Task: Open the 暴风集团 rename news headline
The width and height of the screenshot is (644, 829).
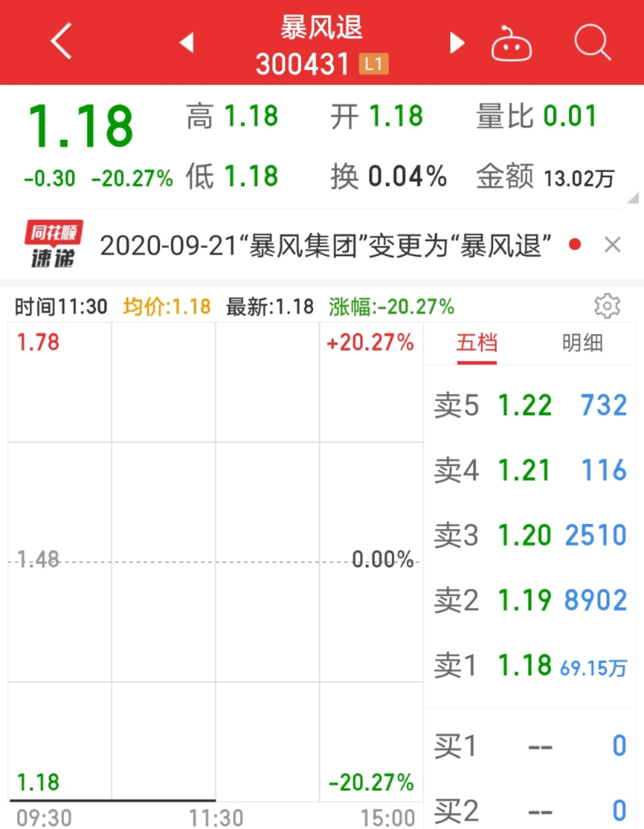Action: pyautogui.click(x=326, y=245)
